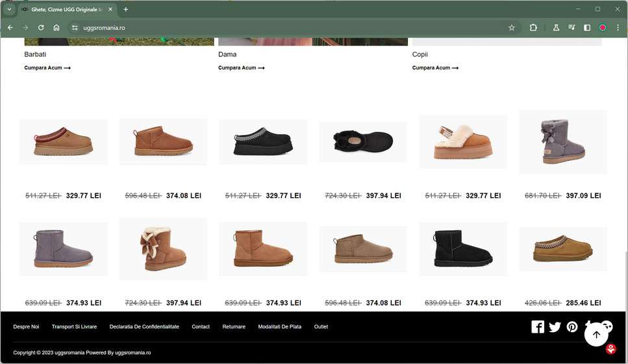The height and width of the screenshot is (364, 628).
Task: Toggle the browser side panel
Action: [x=587, y=28]
